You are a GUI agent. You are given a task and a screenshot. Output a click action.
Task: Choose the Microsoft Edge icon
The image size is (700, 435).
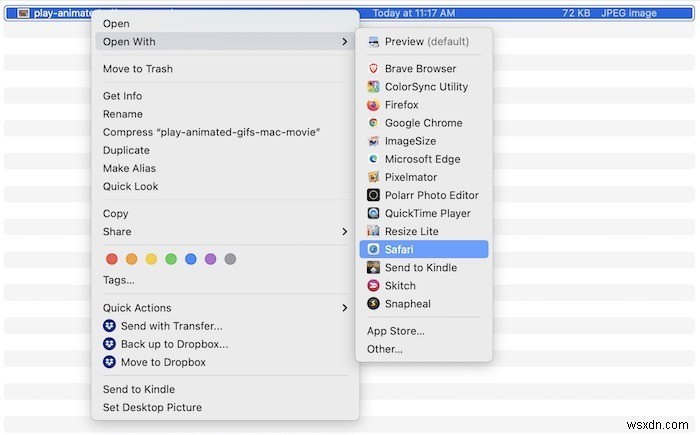click(374, 159)
